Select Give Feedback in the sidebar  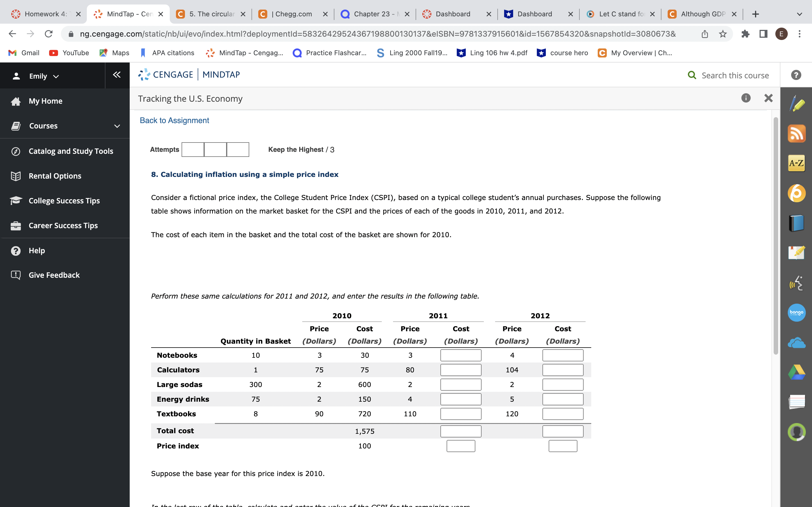pos(54,275)
